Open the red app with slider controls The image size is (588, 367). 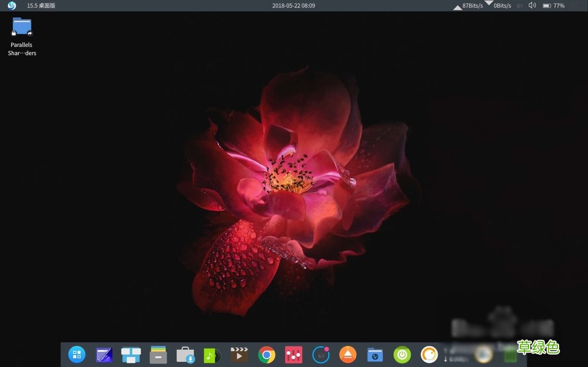pyautogui.click(x=293, y=355)
